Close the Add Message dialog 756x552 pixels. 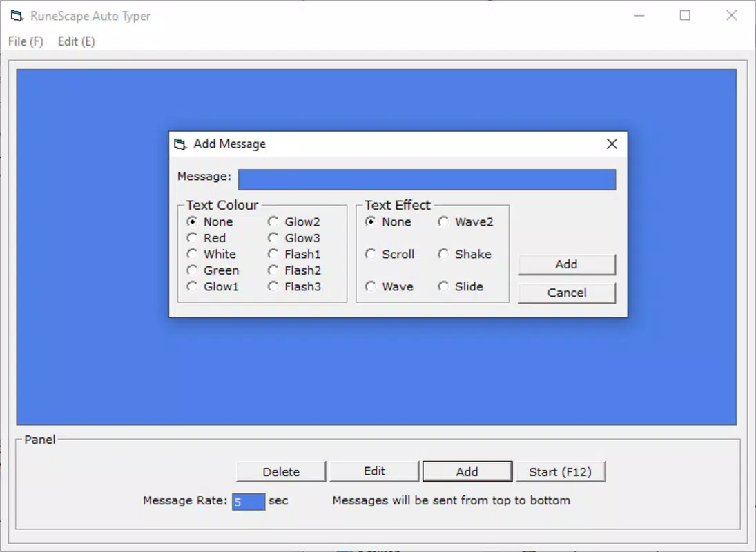pyautogui.click(x=612, y=144)
